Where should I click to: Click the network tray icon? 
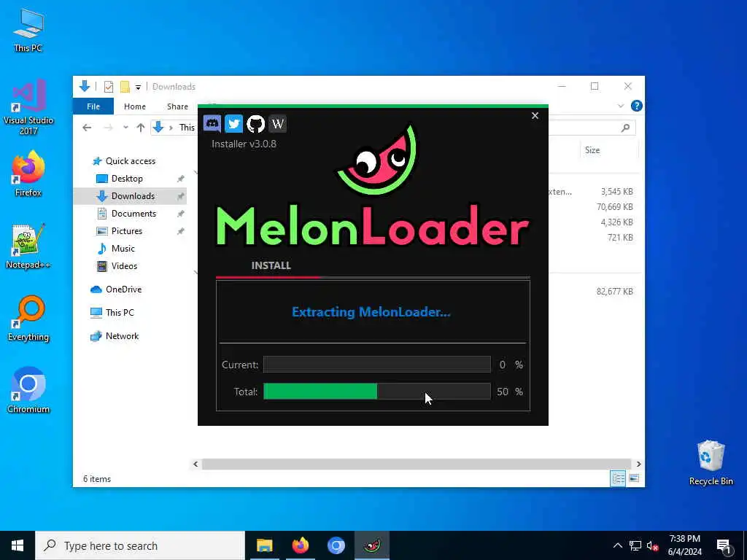(635, 545)
